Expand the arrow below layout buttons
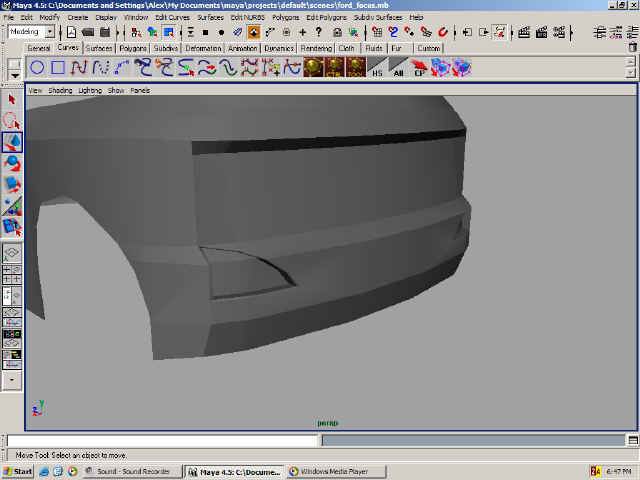This screenshot has height=480, width=640. (13, 380)
